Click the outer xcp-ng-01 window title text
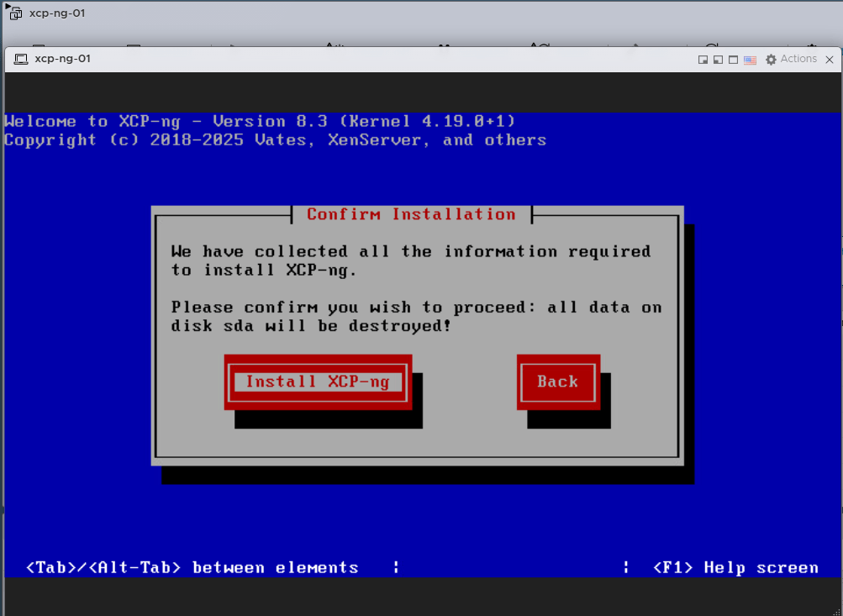The width and height of the screenshot is (843, 616). coord(57,13)
